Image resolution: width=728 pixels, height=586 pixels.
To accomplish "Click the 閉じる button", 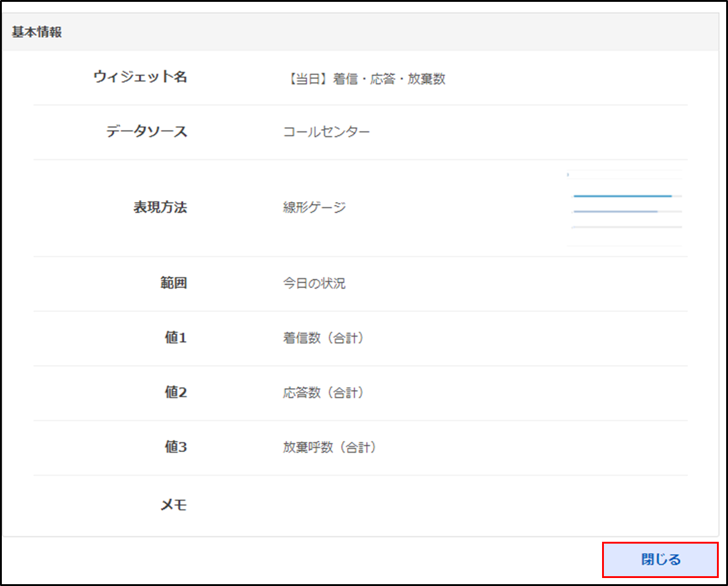I will click(660, 560).
